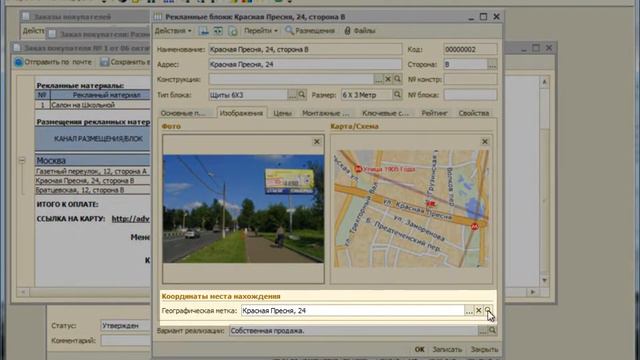Viewport: 640px width, 360px height.
Task: Click Отправить по почте in order window
Action: [x=53, y=62]
